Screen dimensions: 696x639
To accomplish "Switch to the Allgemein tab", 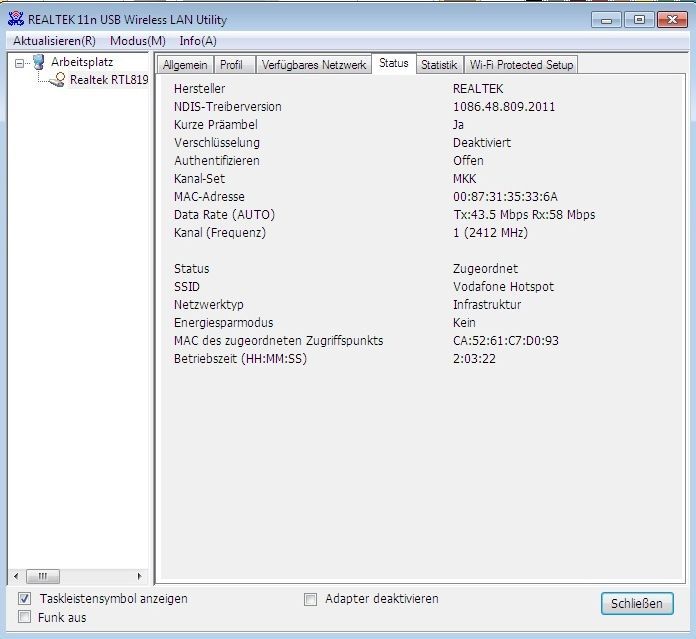I will click(x=185, y=65).
